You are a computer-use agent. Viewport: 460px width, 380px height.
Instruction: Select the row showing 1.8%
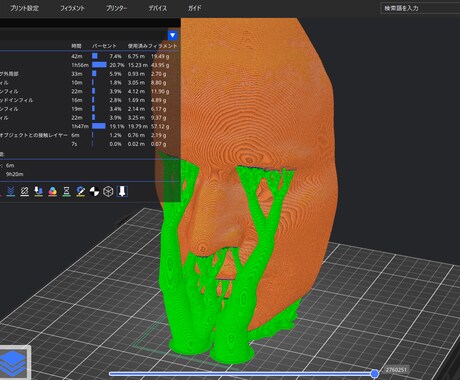tap(90, 82)
